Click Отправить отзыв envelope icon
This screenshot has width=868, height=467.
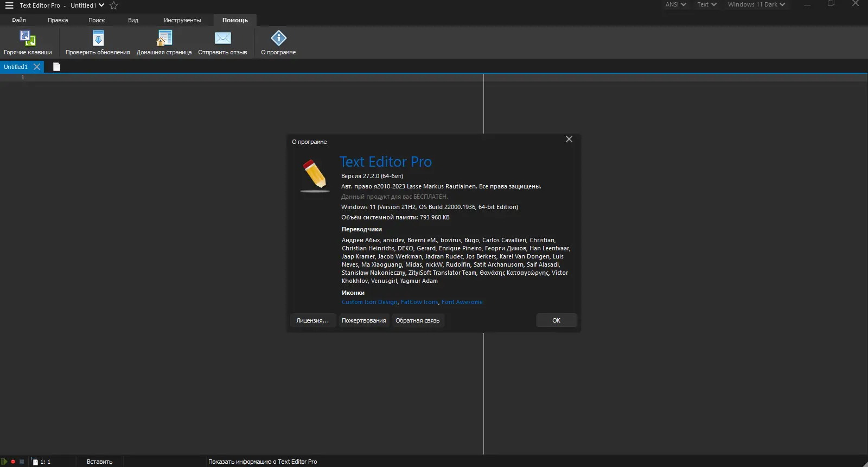pyautogui.click(x=222, y=38)
